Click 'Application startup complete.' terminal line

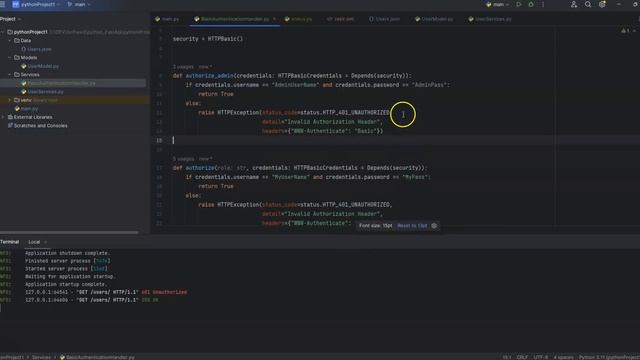point(66,284)
